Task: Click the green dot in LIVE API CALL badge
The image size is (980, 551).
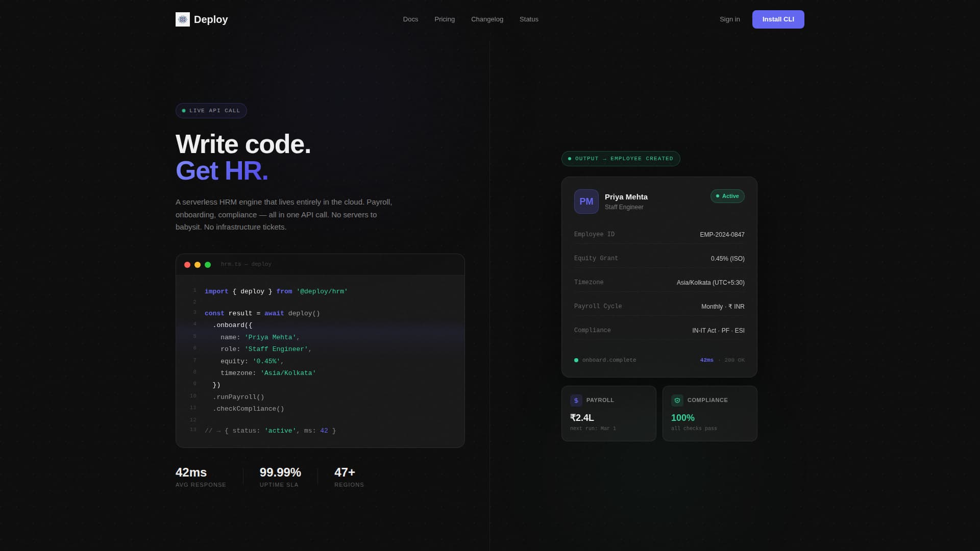Action: [x=184, y=110]
